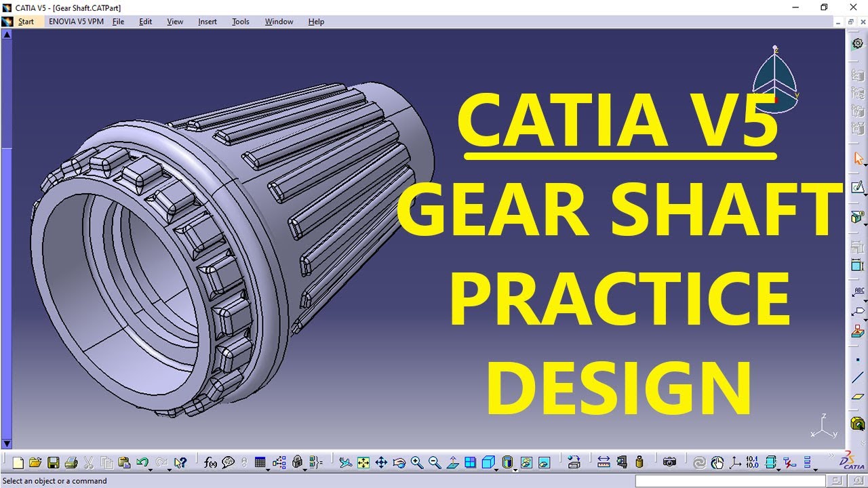
Task: Select the arrow Select tool in right toolbar
Action: pyautogui.click(x=858, y=159)
